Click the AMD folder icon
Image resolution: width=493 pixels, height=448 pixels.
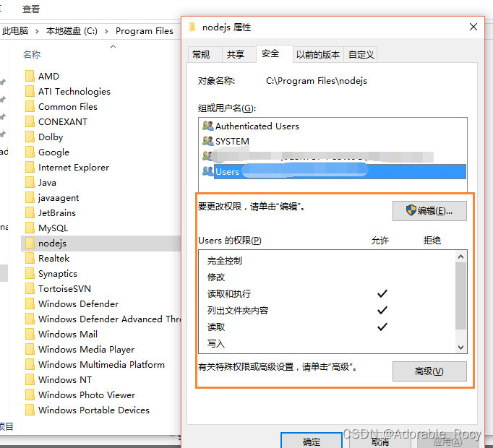click(x=30, y=76)
